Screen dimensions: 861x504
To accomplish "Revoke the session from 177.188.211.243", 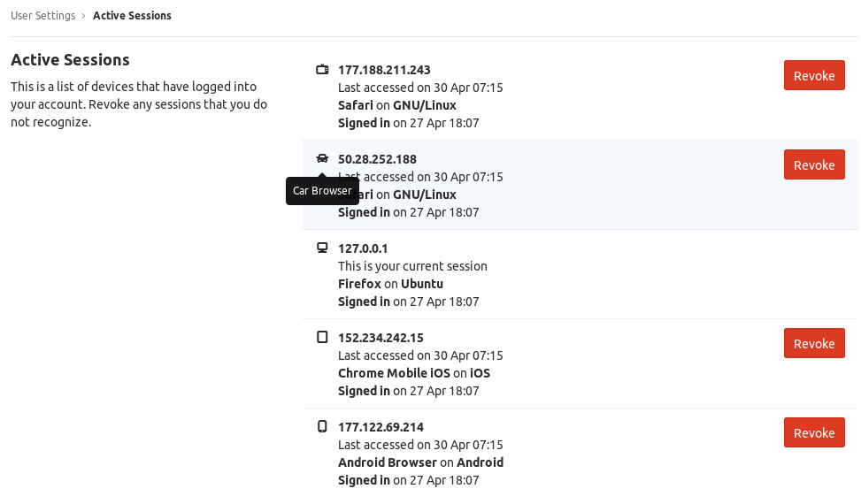I will (813, 75).
